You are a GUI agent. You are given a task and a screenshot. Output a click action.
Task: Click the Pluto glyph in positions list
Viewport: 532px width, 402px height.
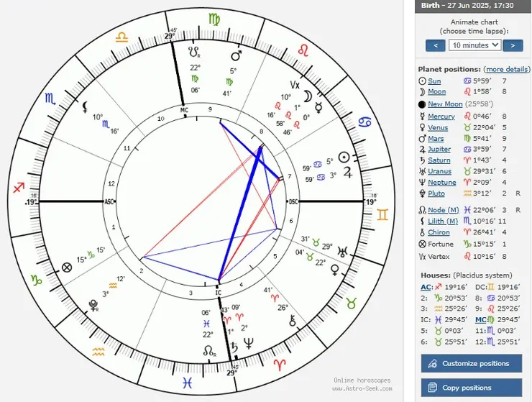click(x=422, y=193)
